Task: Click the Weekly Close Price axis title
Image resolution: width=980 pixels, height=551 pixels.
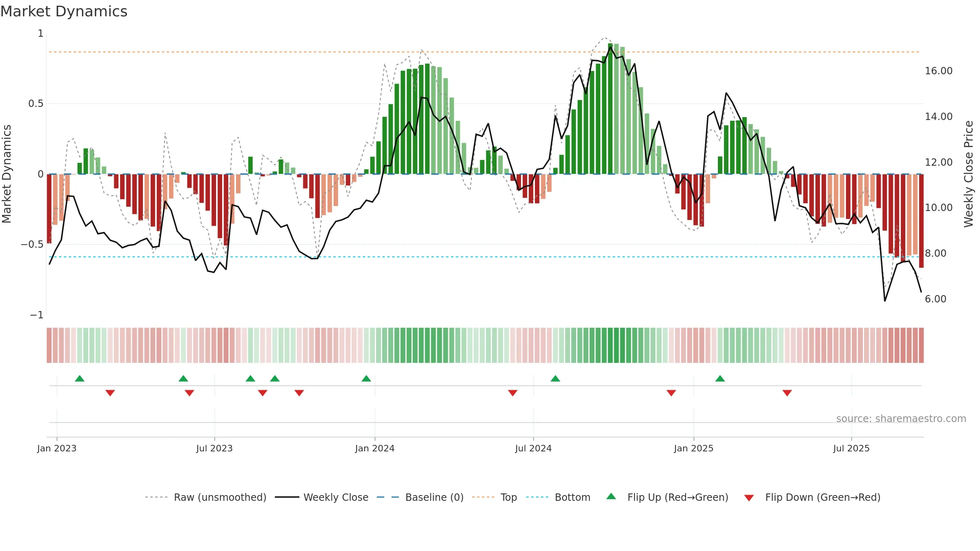Action: pos(969,174)
